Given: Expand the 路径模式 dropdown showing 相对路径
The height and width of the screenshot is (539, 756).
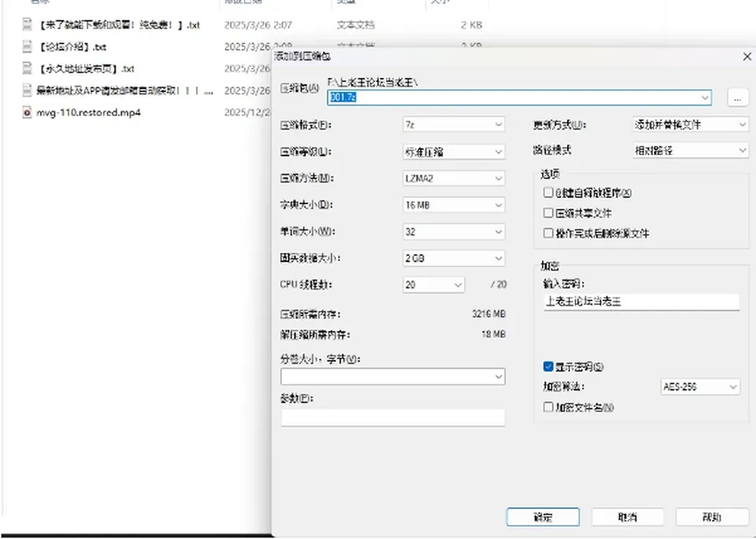Looking at the screenshot, I should click(690, 151).
